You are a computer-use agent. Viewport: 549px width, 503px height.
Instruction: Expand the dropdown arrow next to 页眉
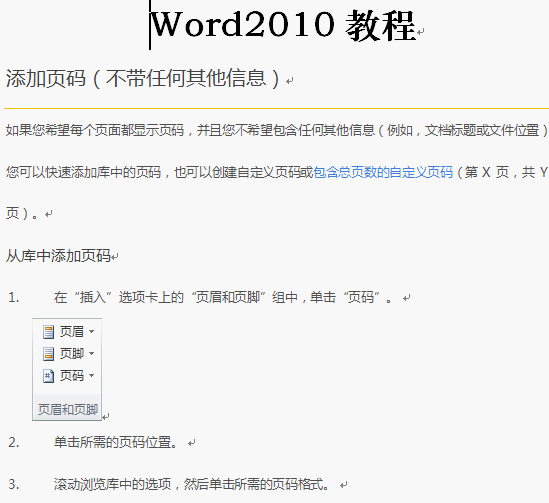91,331
